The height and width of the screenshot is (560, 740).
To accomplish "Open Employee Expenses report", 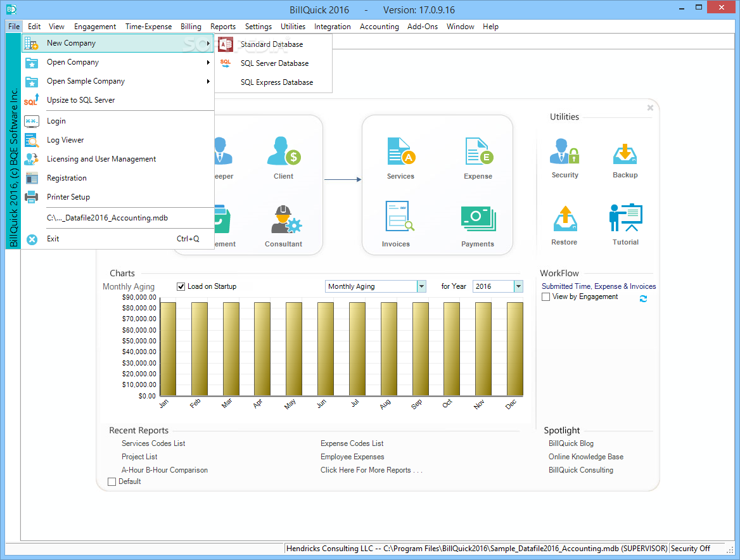I will tap(352, 457).
